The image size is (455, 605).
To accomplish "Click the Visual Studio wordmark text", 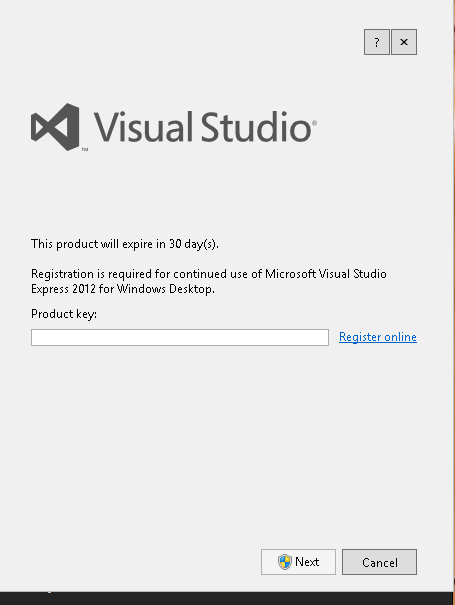I will point(203,127).
